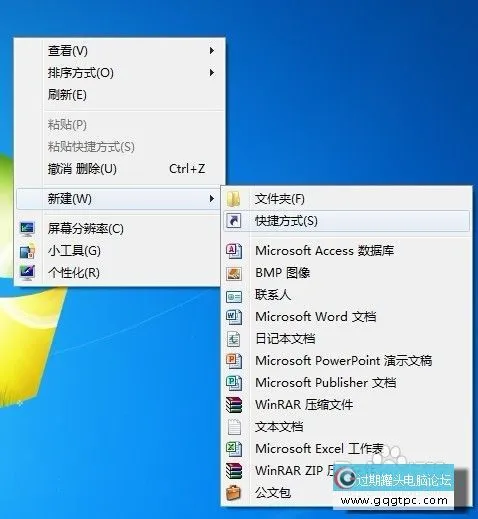Choose 刷新(E) to refresh desktop
Viewport: 478px width, 519px height.
pyautogui.click(x=119, y=95)
